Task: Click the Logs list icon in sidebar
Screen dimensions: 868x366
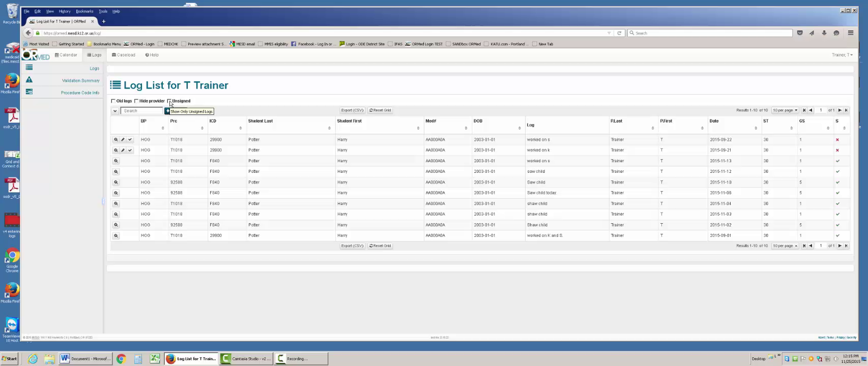Action: [x=29, y=68]
